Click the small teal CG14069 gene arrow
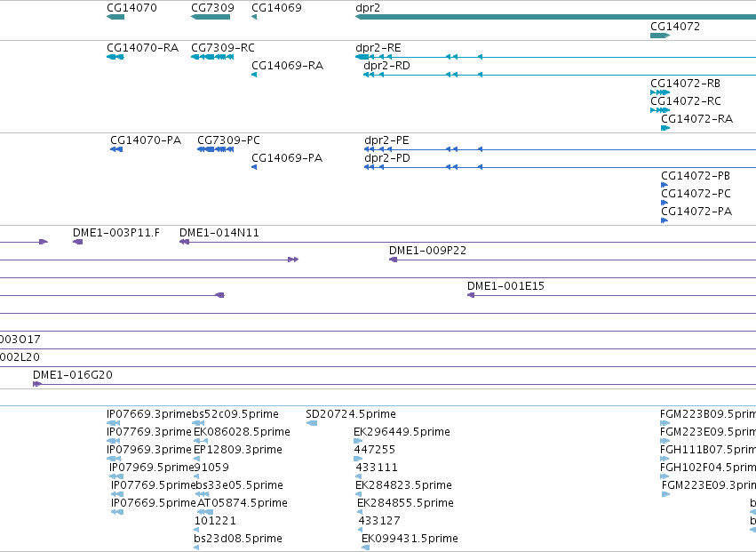Viewport: 756px width, 552px height. (x=254, y=17)
